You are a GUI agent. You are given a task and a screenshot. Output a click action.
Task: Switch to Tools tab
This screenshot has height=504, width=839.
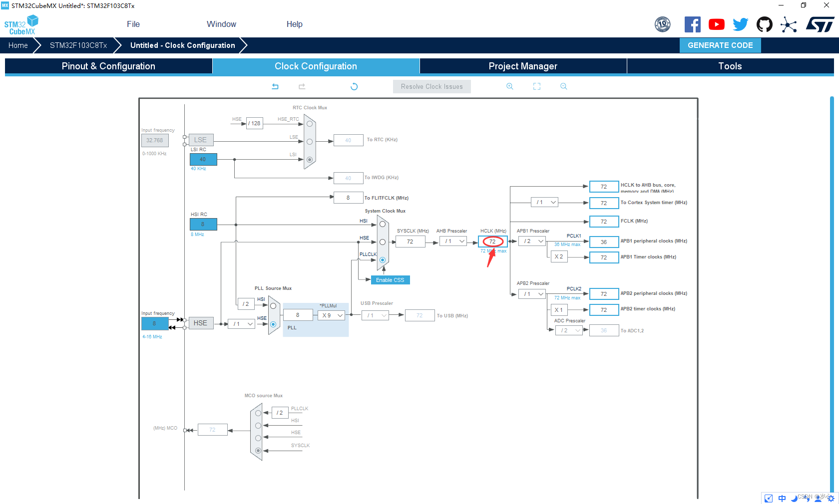coord(730,66)
